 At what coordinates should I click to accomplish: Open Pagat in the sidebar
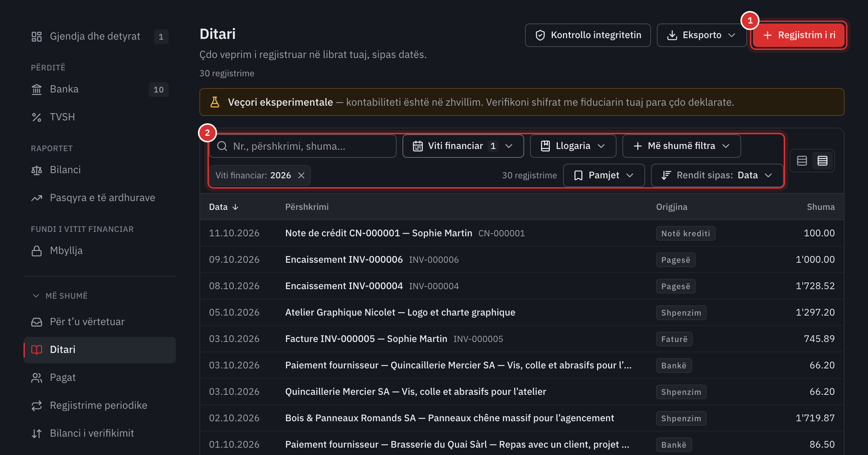pyautogui.click(x=100, y=378)
